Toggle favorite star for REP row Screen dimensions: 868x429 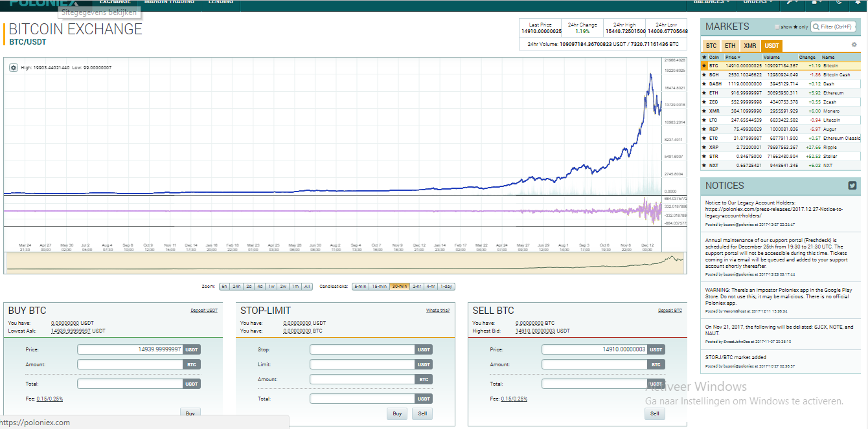705,129
